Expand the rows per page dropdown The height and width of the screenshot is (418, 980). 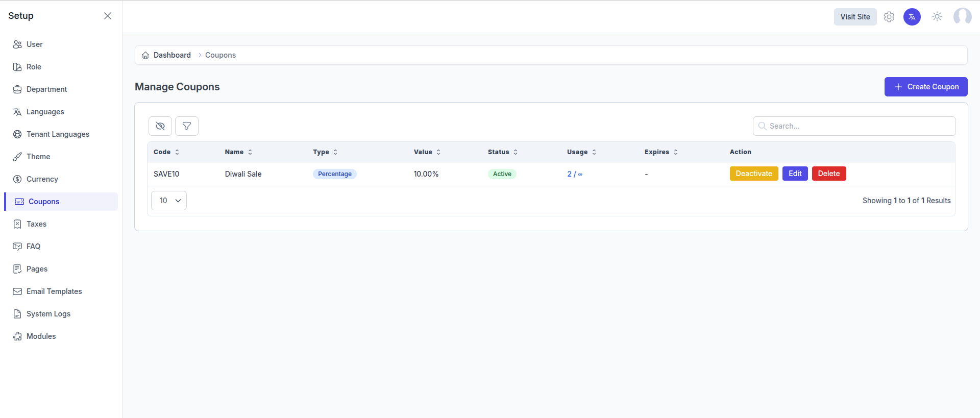169,201
